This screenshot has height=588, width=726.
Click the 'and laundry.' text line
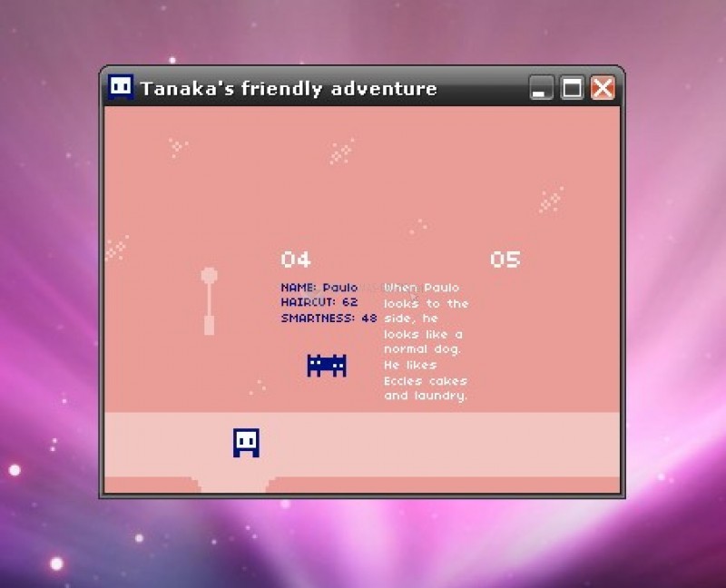pos(426,396)
